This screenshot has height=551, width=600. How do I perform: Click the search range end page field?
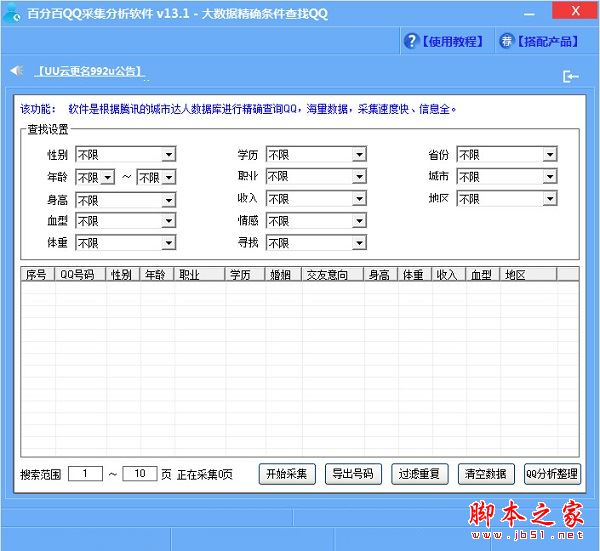pos(140,474)
